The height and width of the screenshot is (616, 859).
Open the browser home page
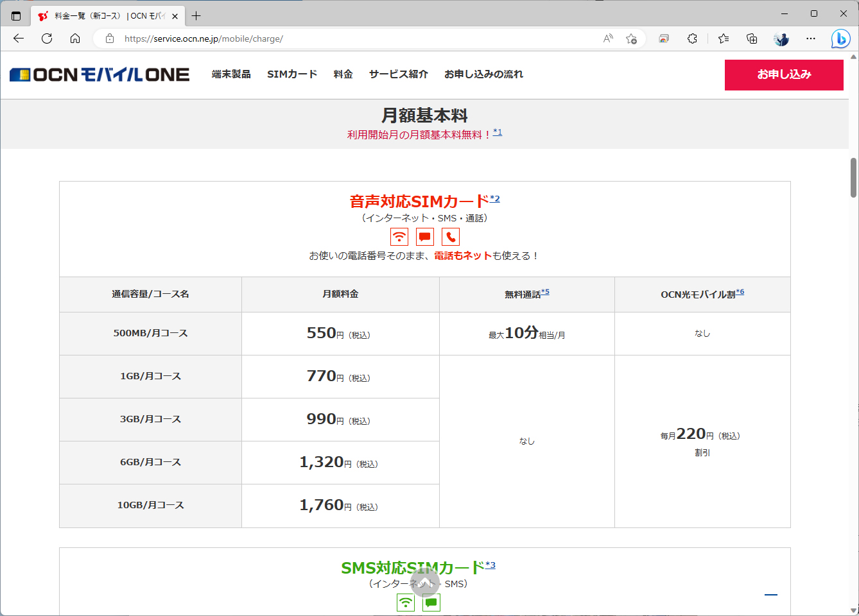pyautogui.click(x=75, y=38)
